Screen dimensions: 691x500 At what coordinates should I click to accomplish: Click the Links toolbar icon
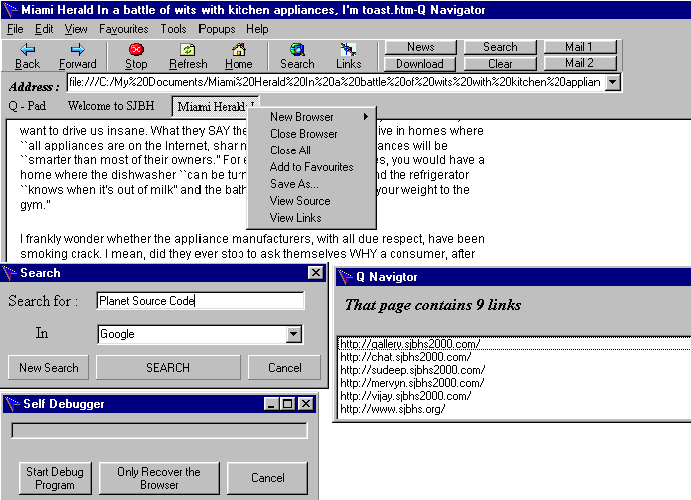pyautogui.click(x=349, y=49)
